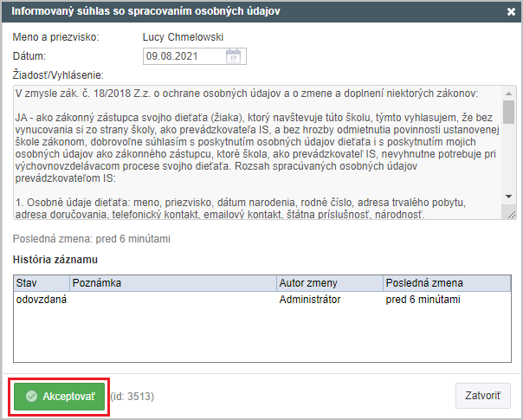Click the Poznámka column header
Image resolution: width=523 pixels, height=420 pixels.
click(x=173, y=283)
